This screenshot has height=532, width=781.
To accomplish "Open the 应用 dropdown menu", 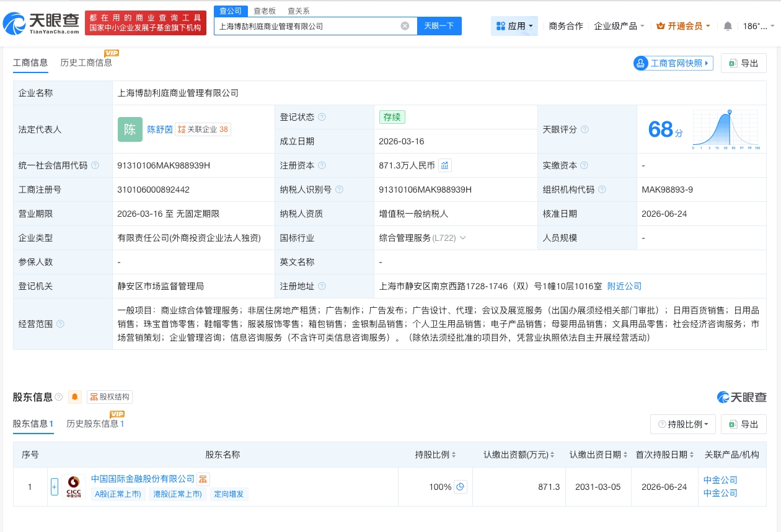I will tap(514, 26).
